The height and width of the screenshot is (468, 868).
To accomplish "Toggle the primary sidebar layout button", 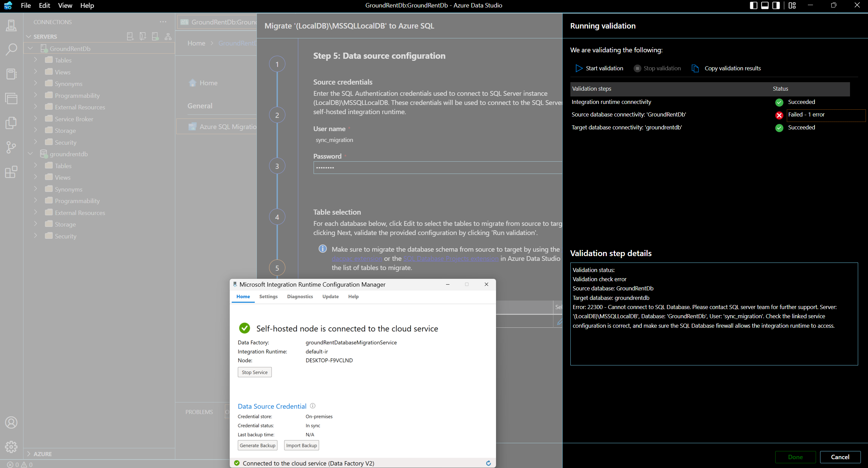I will (753, 5).
